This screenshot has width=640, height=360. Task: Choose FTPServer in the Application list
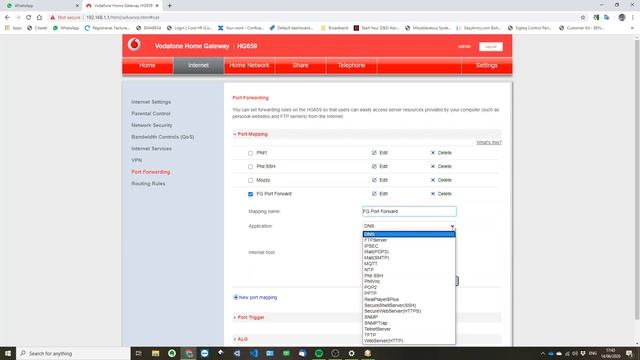pyautogui.click(x=409, y=240)
